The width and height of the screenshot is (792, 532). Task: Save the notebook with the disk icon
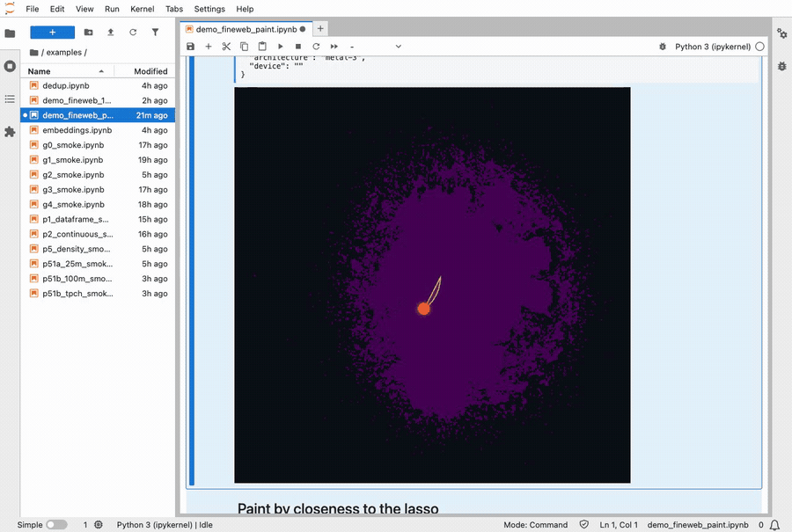[x=190, y=47]
